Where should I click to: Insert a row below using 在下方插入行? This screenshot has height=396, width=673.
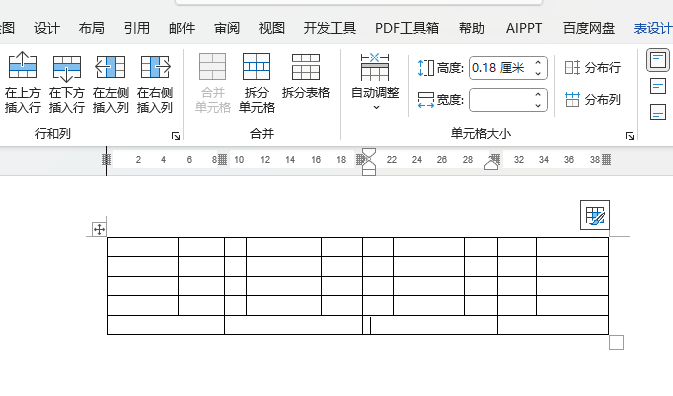point(67,82)
